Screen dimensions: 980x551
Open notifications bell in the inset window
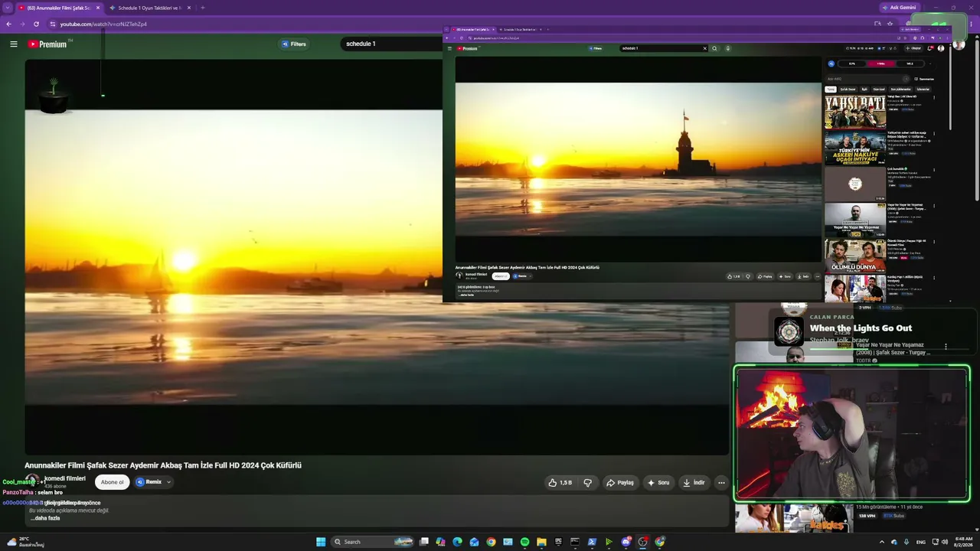(x=931, y=48)
